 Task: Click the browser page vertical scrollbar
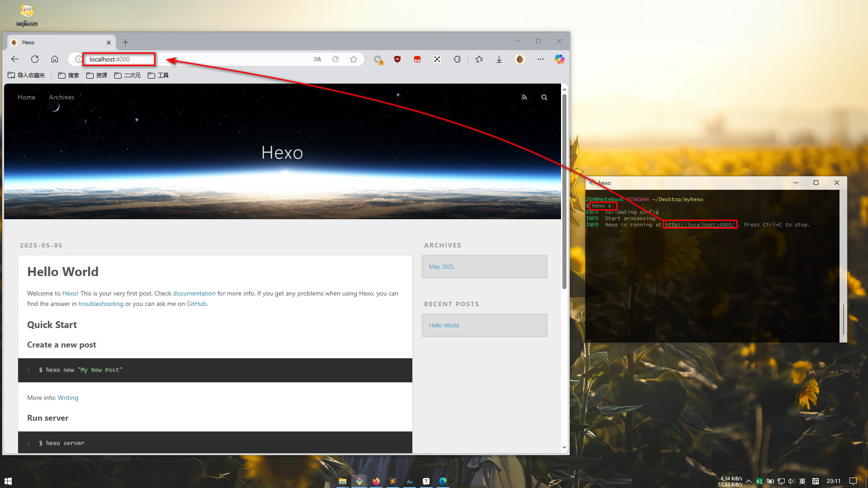[x=564, y=190]
